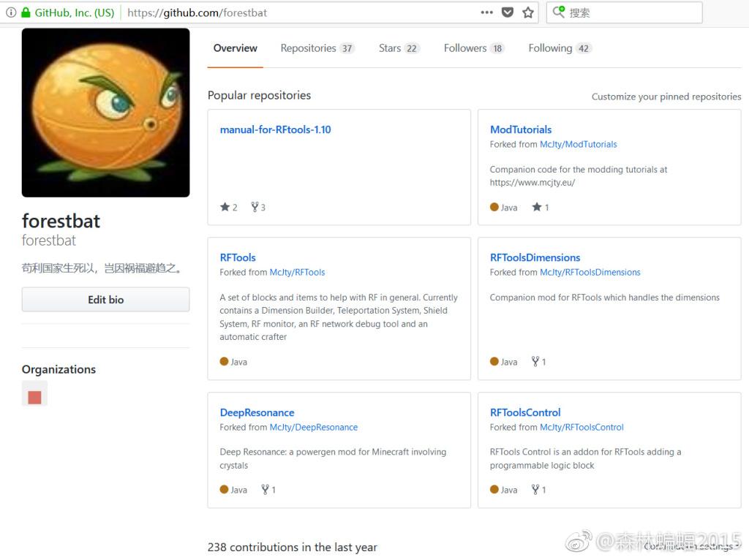Open the McJty/RFTools source link
749x560 pixels.
(297, 272)
